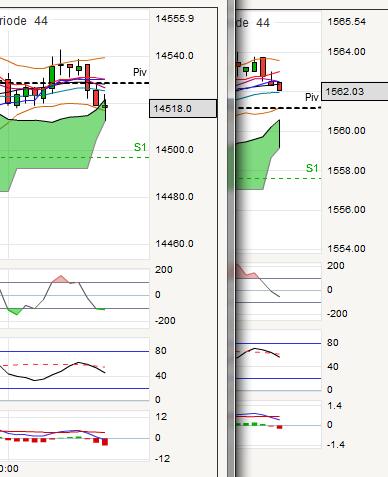This screenshot has height=477, width=388.
Task: Click the 1560.00 price axis value
Action: tap(347, 131)
